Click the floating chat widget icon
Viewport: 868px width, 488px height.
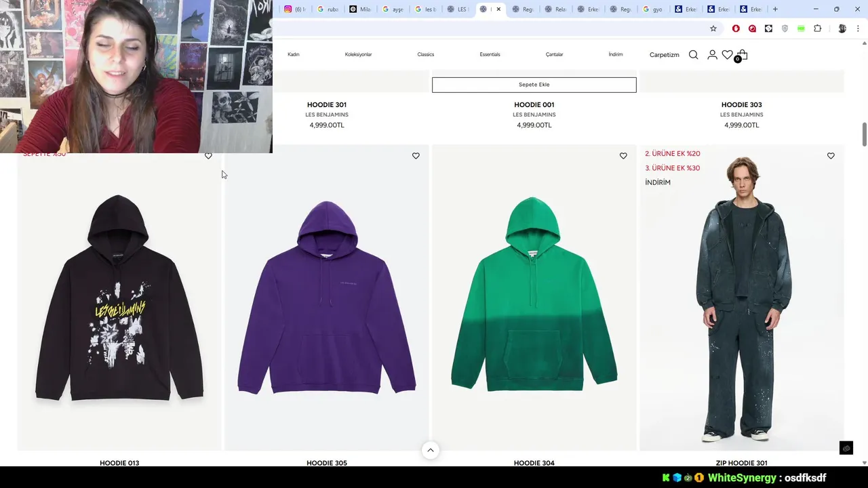pos(846,448)
